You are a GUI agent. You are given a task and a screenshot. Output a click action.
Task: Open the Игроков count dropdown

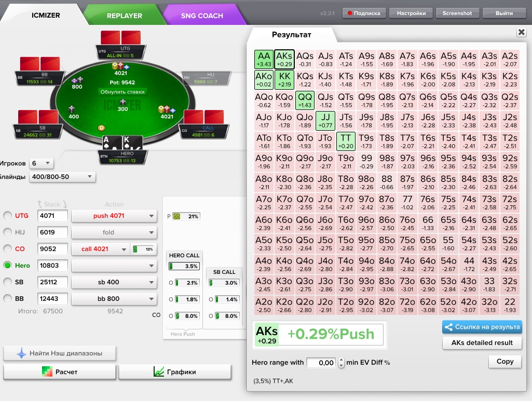(41, 163)
